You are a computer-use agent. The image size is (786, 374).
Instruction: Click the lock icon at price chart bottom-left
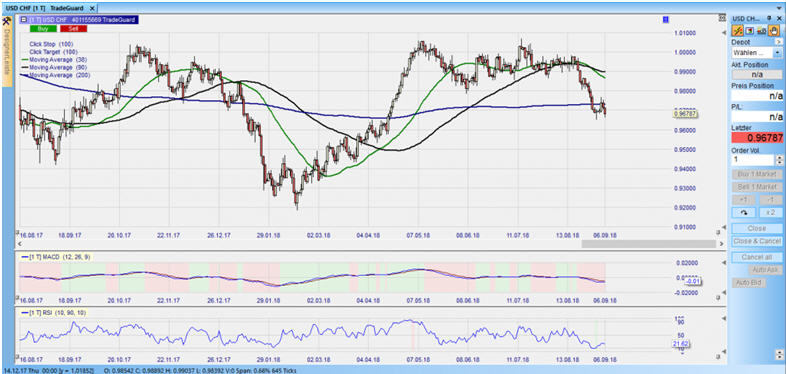coord(17,233)
